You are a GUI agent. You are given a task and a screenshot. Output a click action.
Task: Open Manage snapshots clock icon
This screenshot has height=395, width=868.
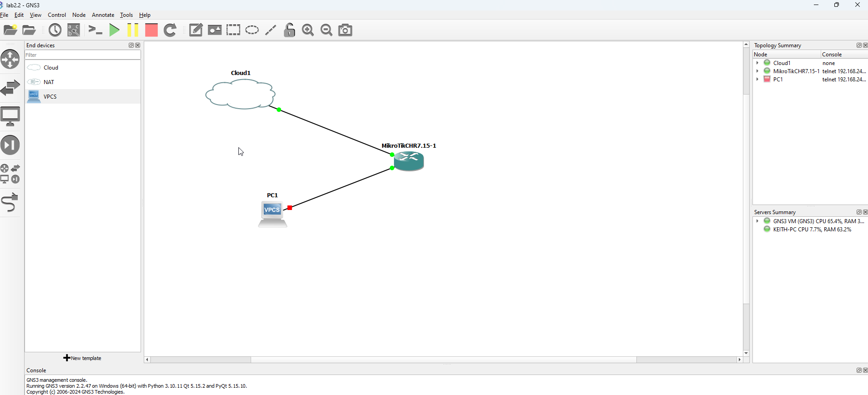click(x=55, y=30)
